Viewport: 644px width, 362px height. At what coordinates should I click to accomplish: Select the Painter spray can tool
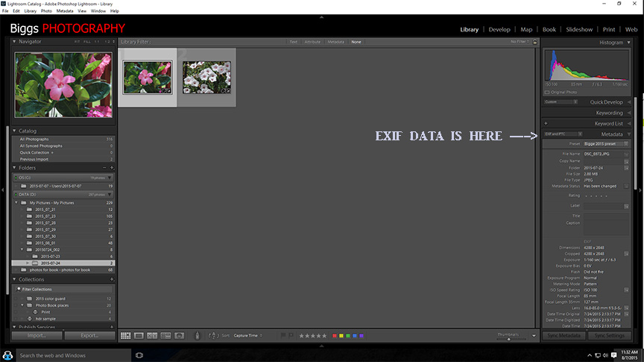[197, 336]
